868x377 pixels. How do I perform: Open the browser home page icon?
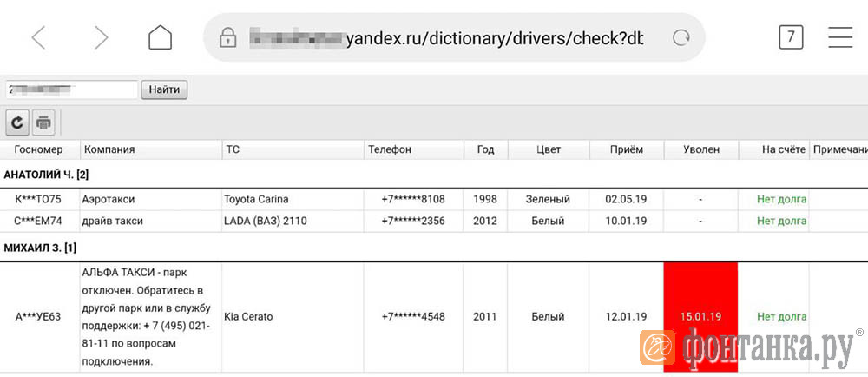(160, 37)
